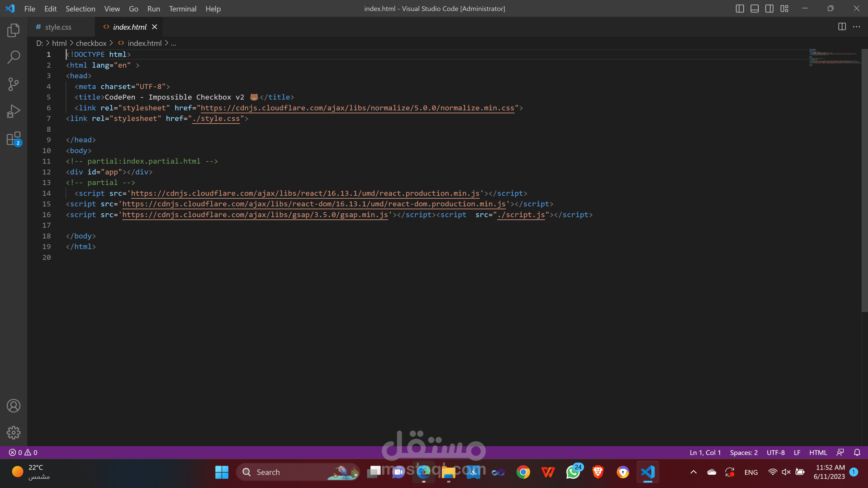
Task: Open the Search view icon
Action: 14,57
